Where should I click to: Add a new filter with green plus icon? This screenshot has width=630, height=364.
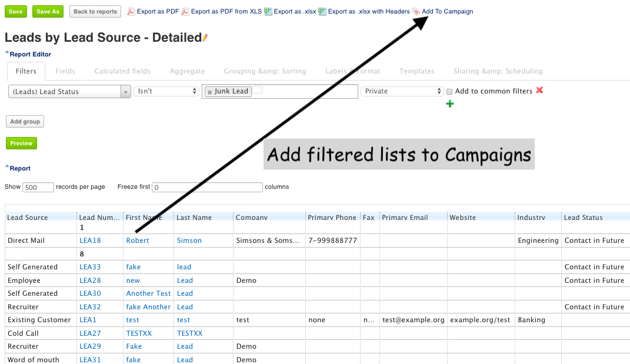coord(450,104)
